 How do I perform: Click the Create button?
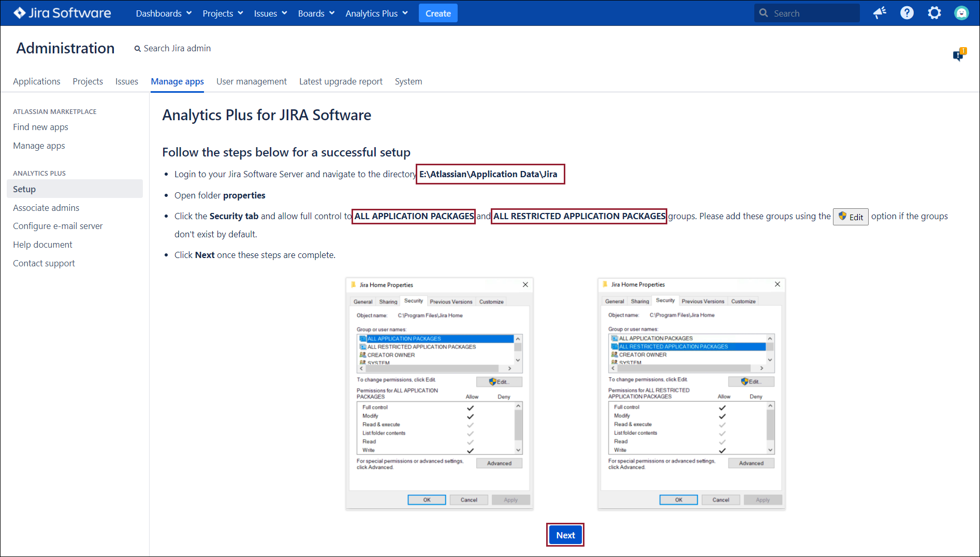437,13
